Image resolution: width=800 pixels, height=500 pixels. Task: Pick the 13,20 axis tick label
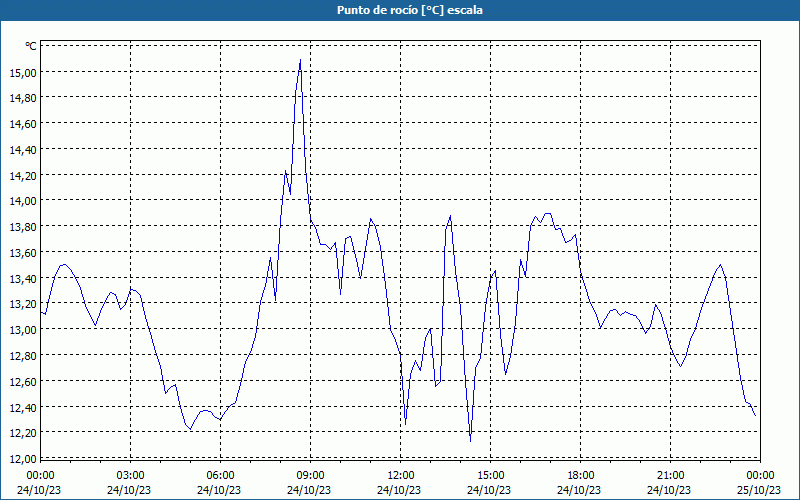point(23,304)
